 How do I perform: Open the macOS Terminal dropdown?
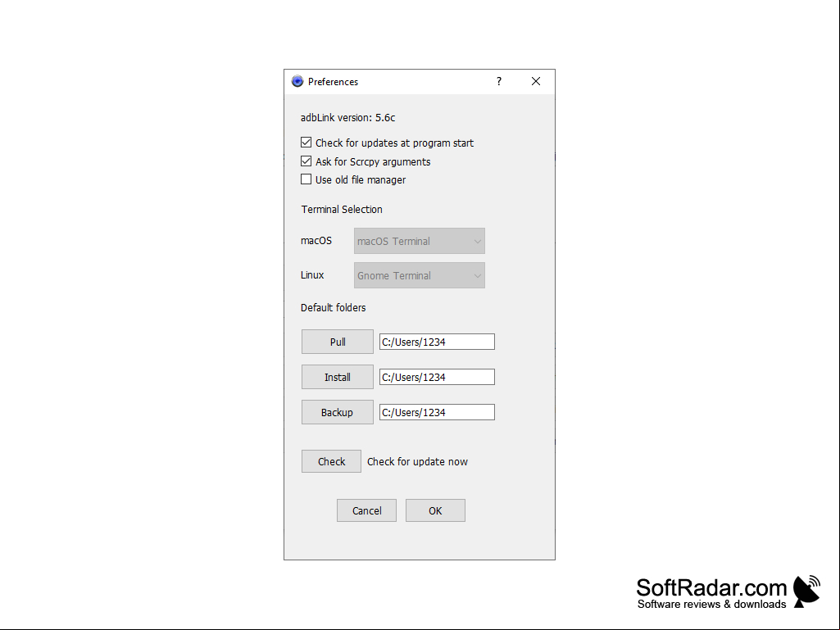point(420,241)
